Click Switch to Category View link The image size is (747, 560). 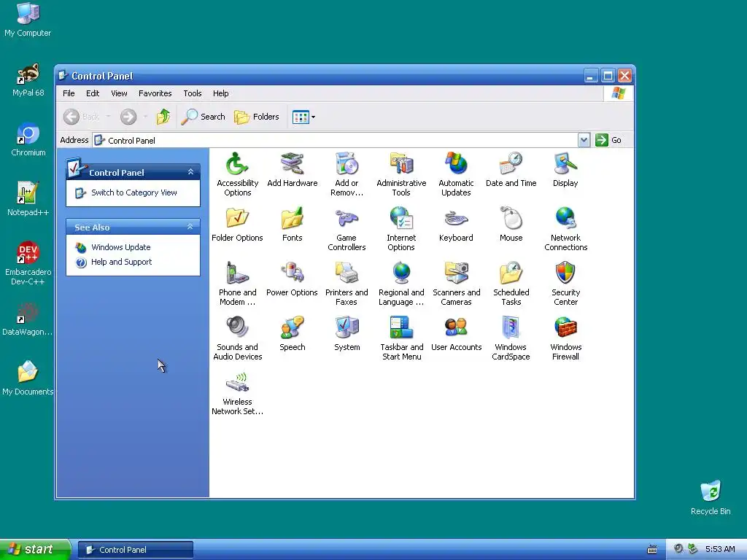(134, 192)
